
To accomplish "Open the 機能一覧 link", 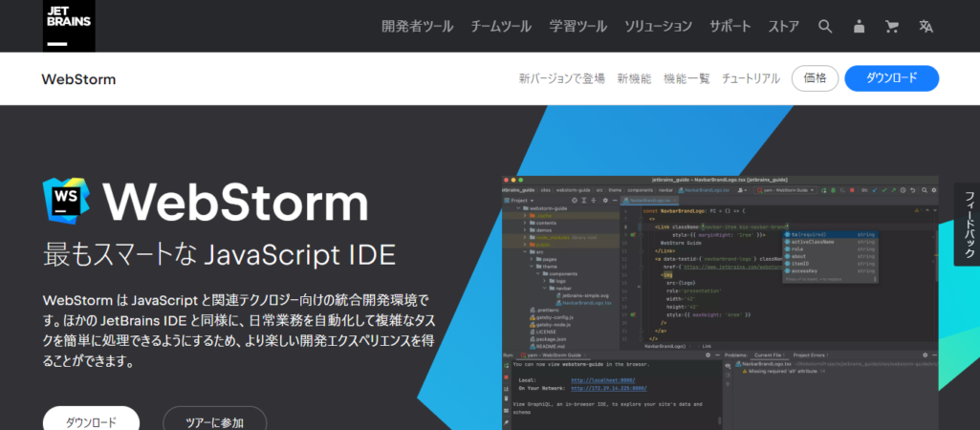I will point(686,78).
